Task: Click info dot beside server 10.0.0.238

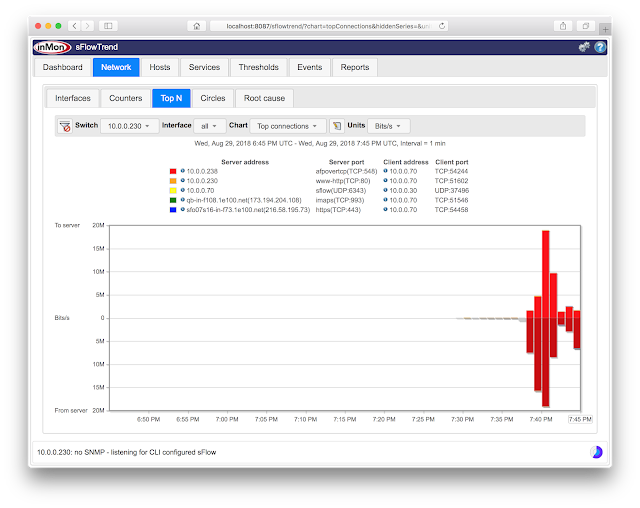Action: (182, 171)
